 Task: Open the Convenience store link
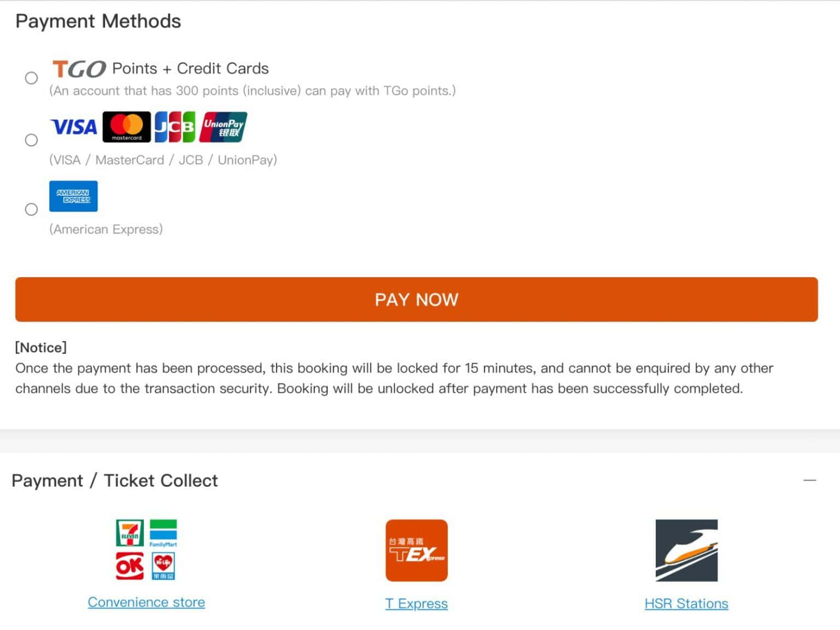coord(146,602)
